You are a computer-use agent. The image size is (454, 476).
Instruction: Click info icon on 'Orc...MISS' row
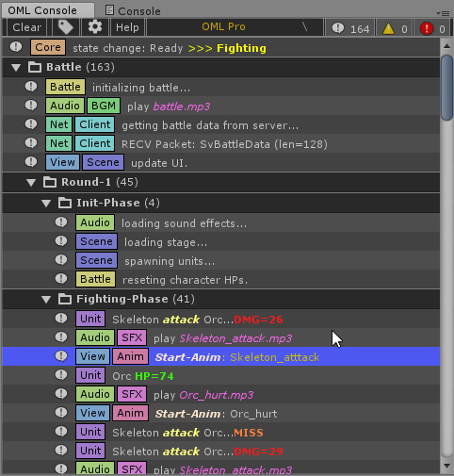[x=61, y=432]
